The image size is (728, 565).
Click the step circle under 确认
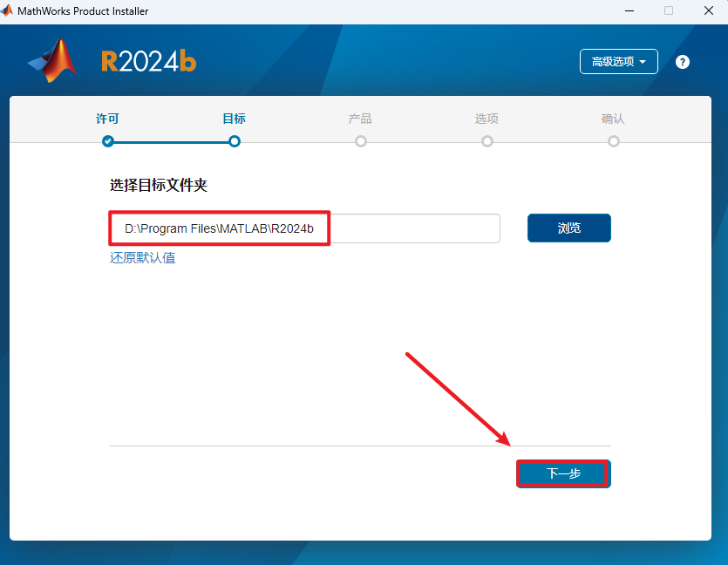613,140
